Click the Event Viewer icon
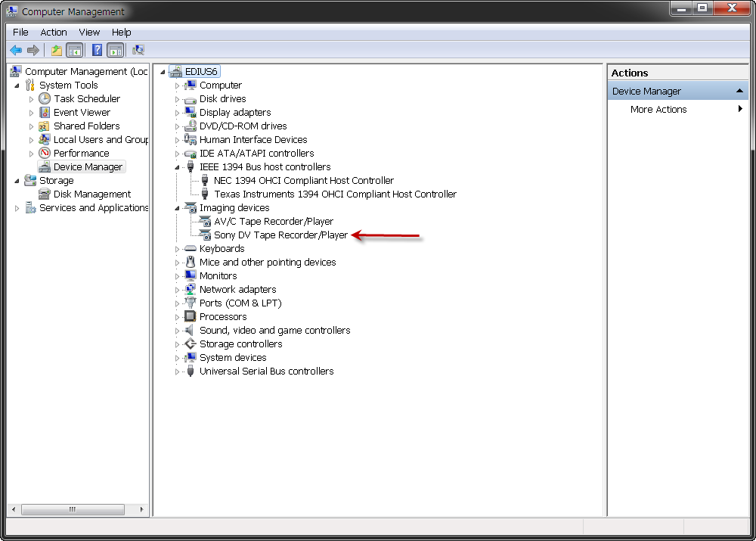The image size is (756, 541). pos(45,113)
